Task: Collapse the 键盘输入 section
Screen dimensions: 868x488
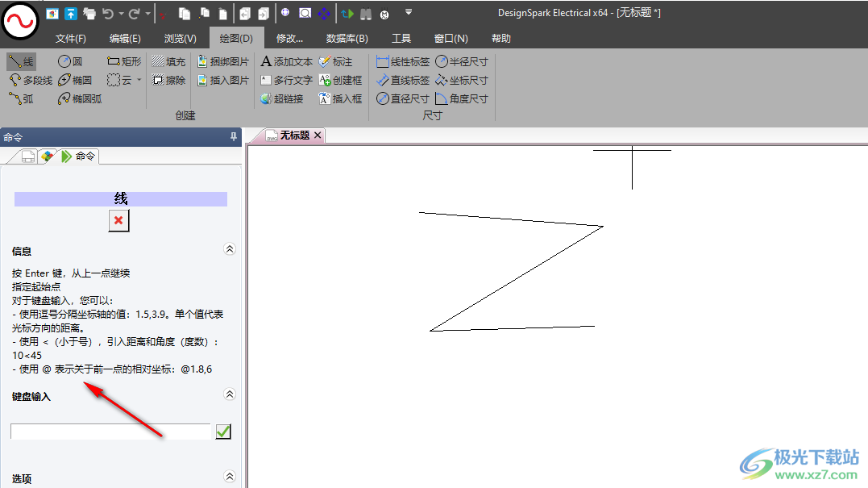Action: (230, 394)
